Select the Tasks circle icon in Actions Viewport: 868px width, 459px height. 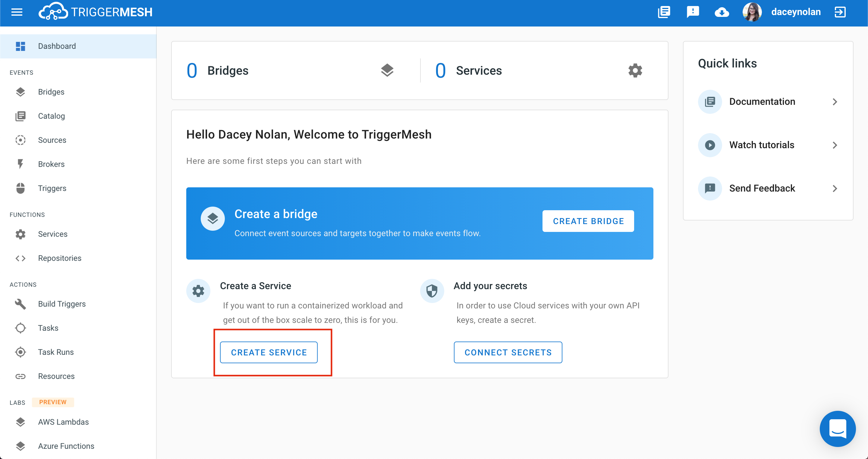(21, 328)
